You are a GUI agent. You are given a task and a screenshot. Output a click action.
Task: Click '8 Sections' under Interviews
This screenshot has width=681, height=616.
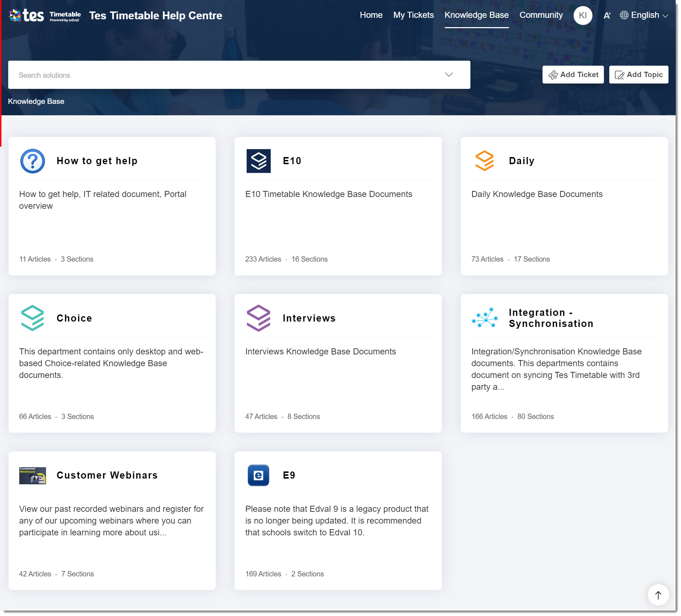pos(304,416)
